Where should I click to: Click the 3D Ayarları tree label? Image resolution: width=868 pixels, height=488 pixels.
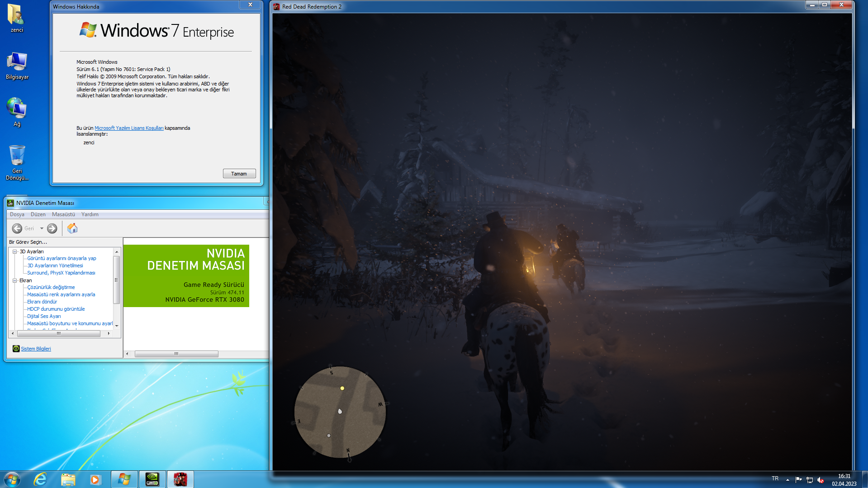(32, 251)
